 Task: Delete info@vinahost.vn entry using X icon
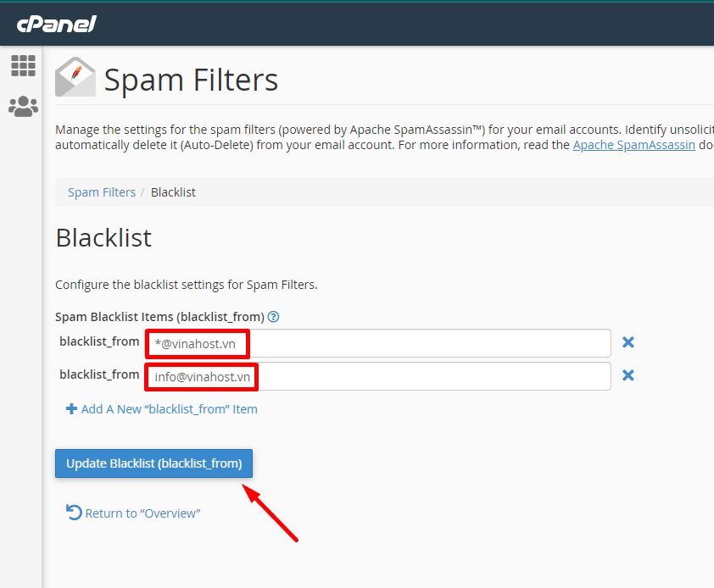click(x=628, y=375)
